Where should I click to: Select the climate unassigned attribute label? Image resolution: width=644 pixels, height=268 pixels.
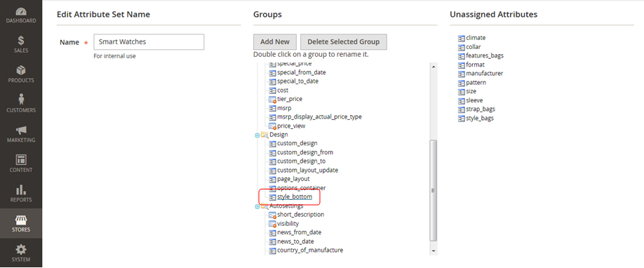tap(476, 38)
